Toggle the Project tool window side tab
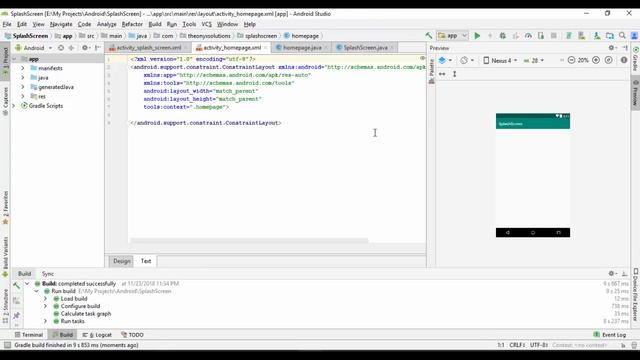Viewport: 640px width, 360px height. click(5, 61)
